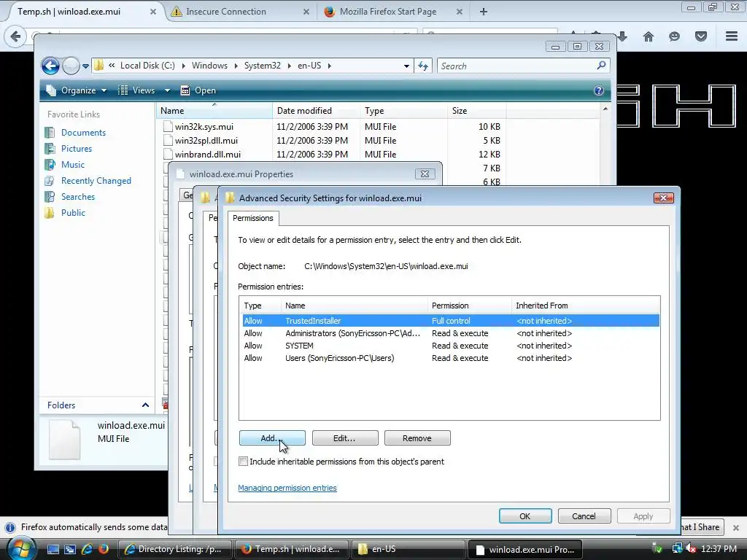Click Open in the Explorer toolbar

(198, 90)
